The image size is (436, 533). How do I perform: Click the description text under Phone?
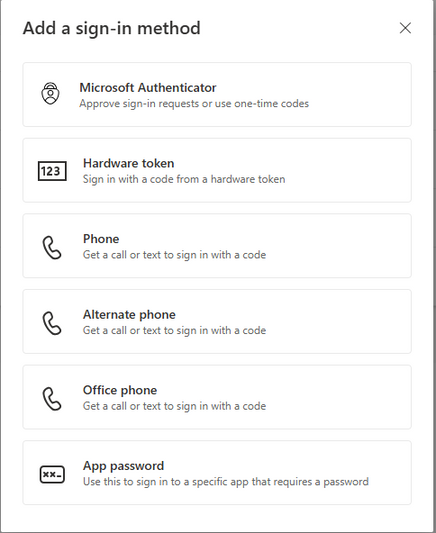174,255
